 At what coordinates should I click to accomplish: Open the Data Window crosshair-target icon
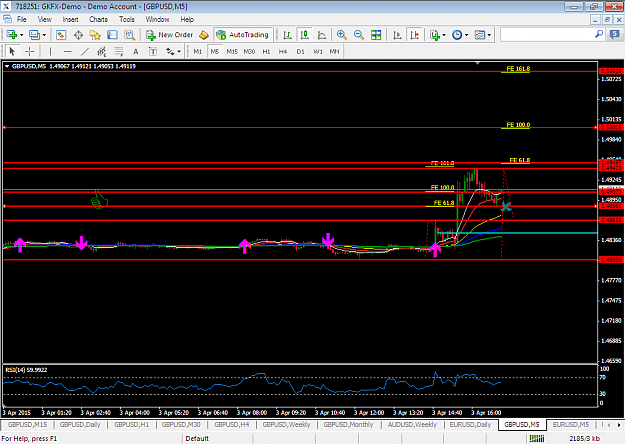pyautogui.click(x=79, y=35)
